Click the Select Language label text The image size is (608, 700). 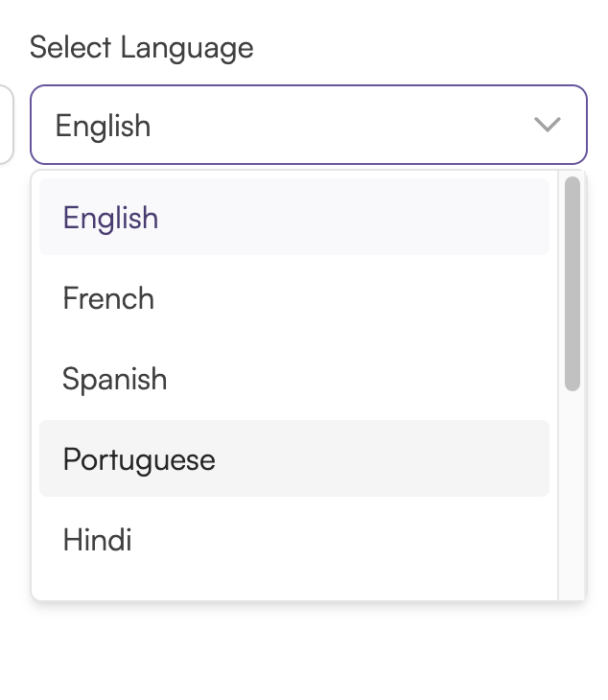142,48
